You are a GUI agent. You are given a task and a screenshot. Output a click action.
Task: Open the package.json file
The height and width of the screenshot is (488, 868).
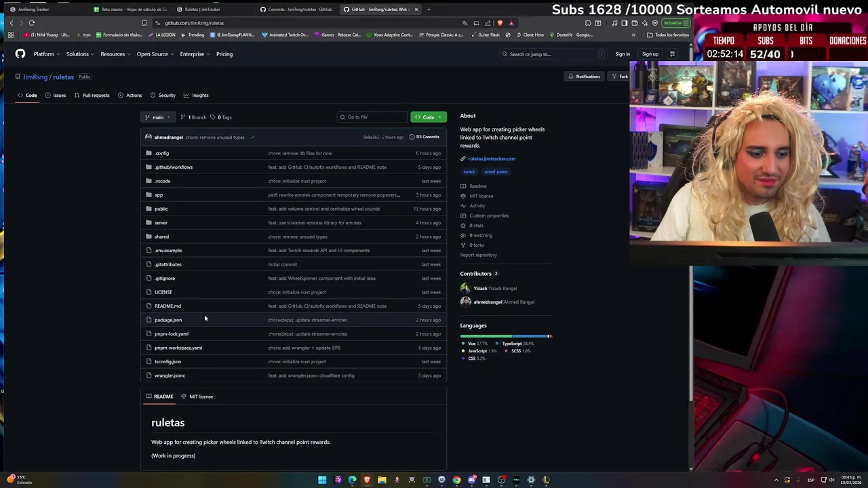pyautogui.click(x=168, y=320)
